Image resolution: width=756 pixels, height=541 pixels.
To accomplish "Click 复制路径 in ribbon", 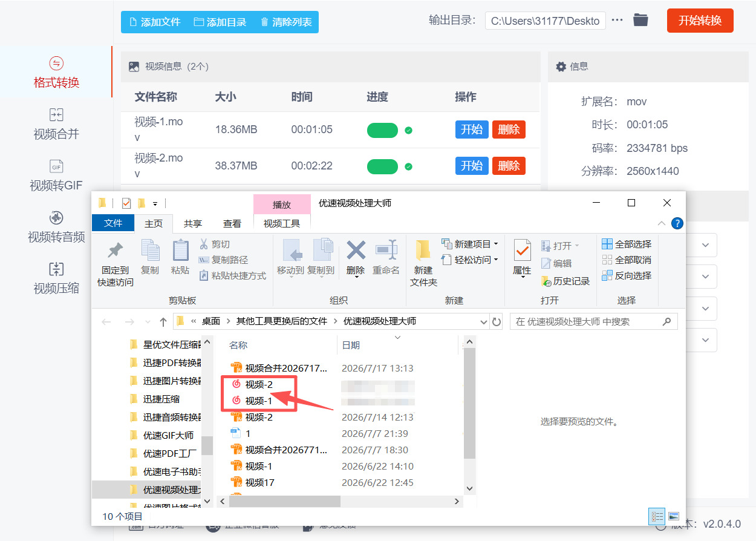I will (x=224, y=260).
